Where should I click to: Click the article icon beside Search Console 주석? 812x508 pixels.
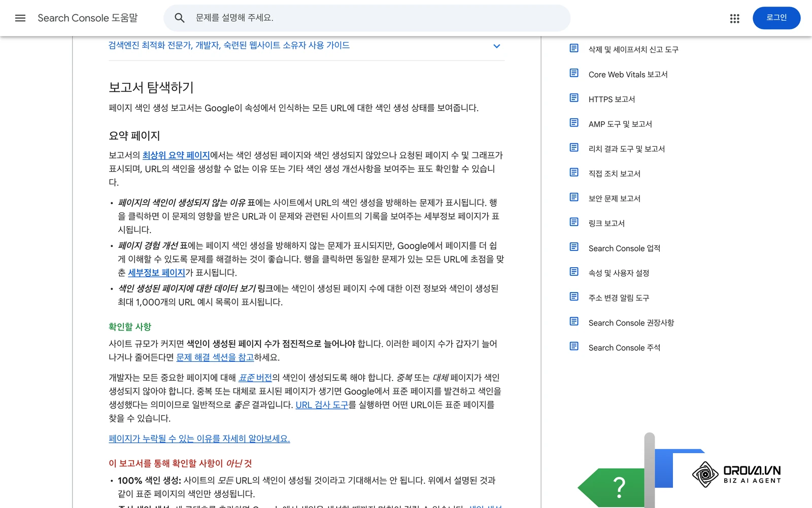[574, 347]
